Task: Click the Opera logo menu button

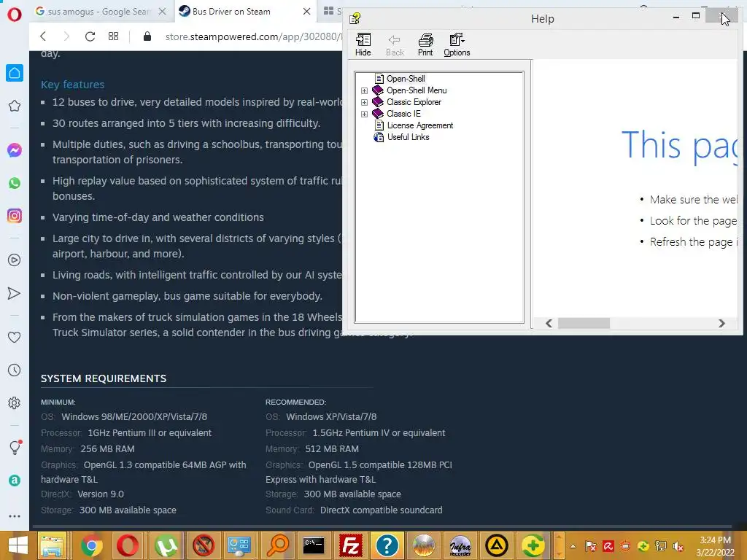Action: click(15, 15)
